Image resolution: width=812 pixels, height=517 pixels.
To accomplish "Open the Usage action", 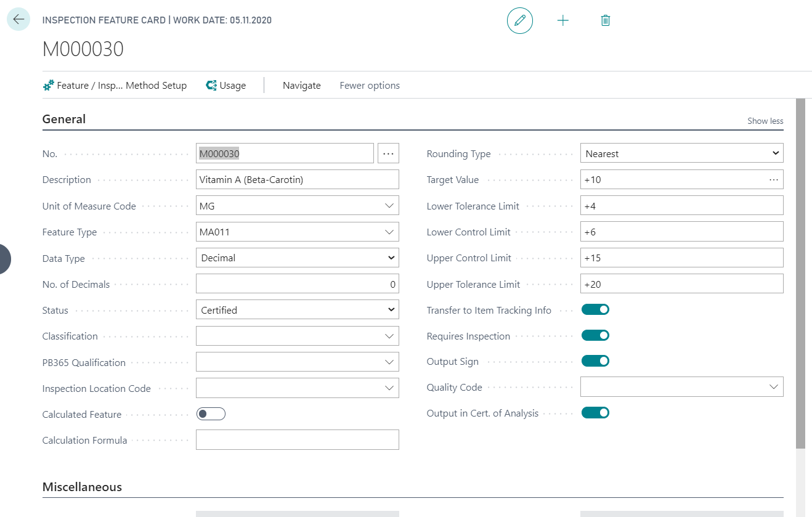I will (x=225, y=86).
